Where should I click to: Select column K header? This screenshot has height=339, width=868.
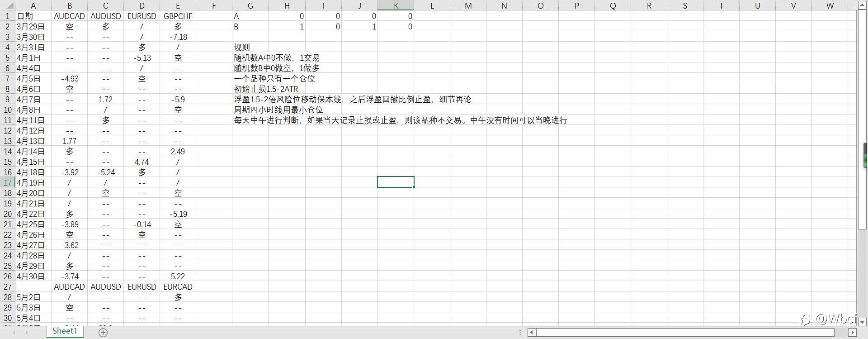point(396,5)
